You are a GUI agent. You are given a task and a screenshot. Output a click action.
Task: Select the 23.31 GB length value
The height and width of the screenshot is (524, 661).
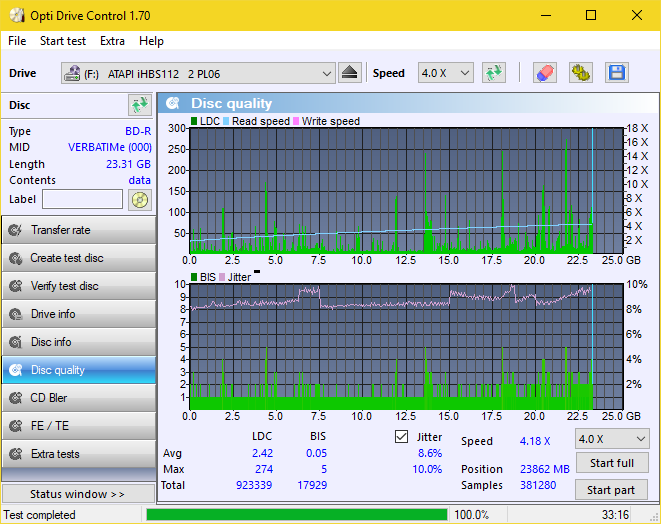point(128,164)
